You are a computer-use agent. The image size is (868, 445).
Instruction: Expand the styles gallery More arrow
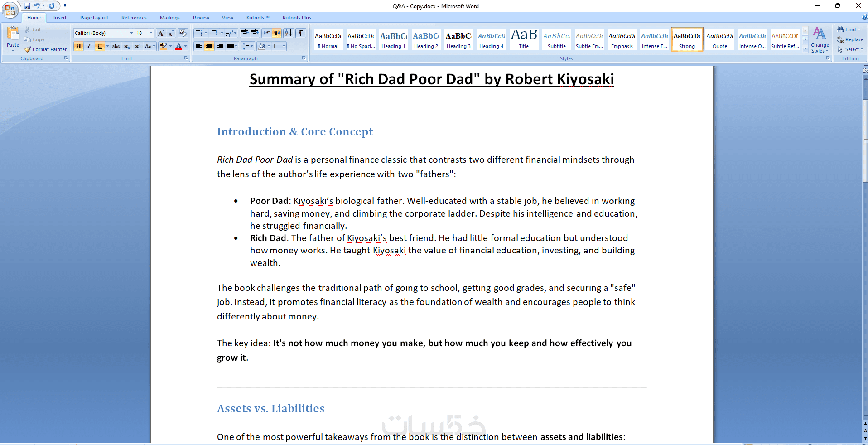[x=805, y=48]
